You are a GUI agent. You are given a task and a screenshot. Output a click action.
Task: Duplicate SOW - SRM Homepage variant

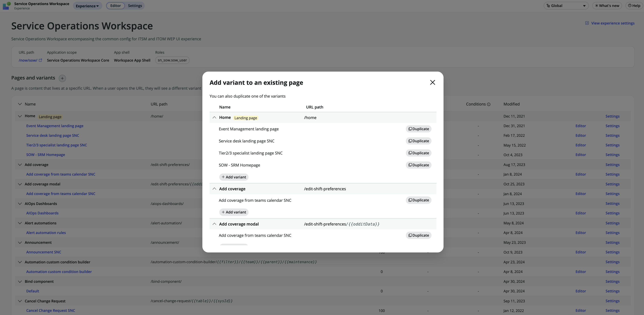coord(418,165)
